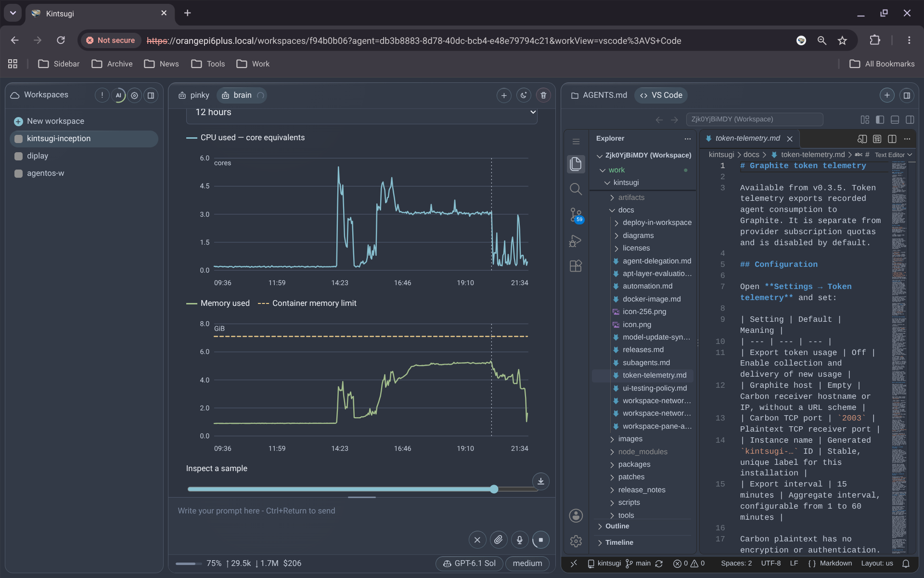Click the VS Code hamburger menu icon

coord(576,142)
